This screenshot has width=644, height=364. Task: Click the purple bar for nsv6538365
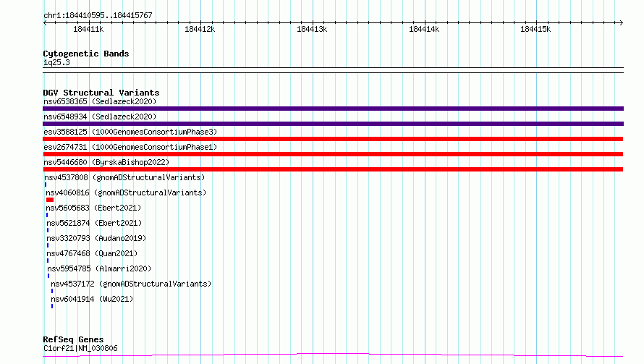pyautogui.click(x=333, y=109)
